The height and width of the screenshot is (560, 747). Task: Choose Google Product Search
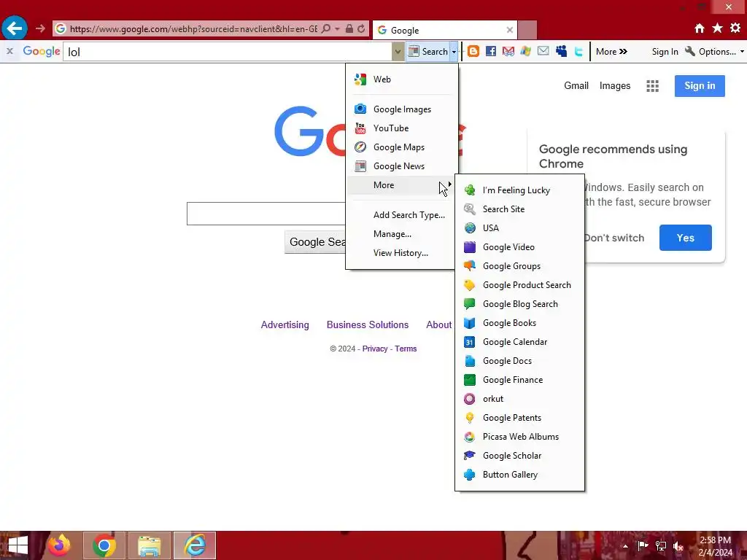519,285
